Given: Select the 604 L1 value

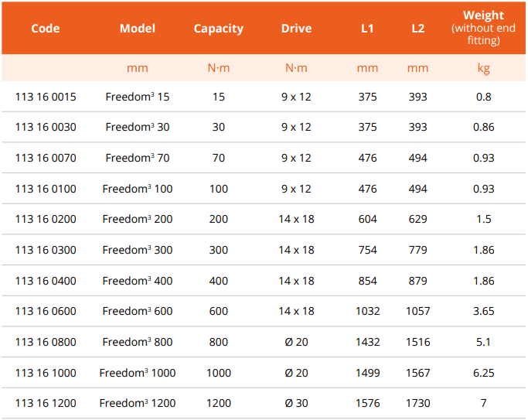Looking at the screenshot, I should pos(367,219).
